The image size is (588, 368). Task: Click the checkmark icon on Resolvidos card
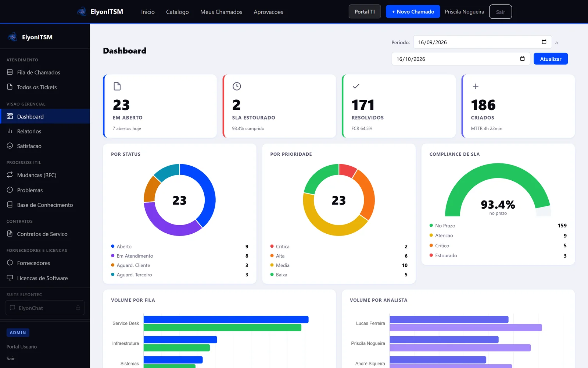click(x=356, y=86)
